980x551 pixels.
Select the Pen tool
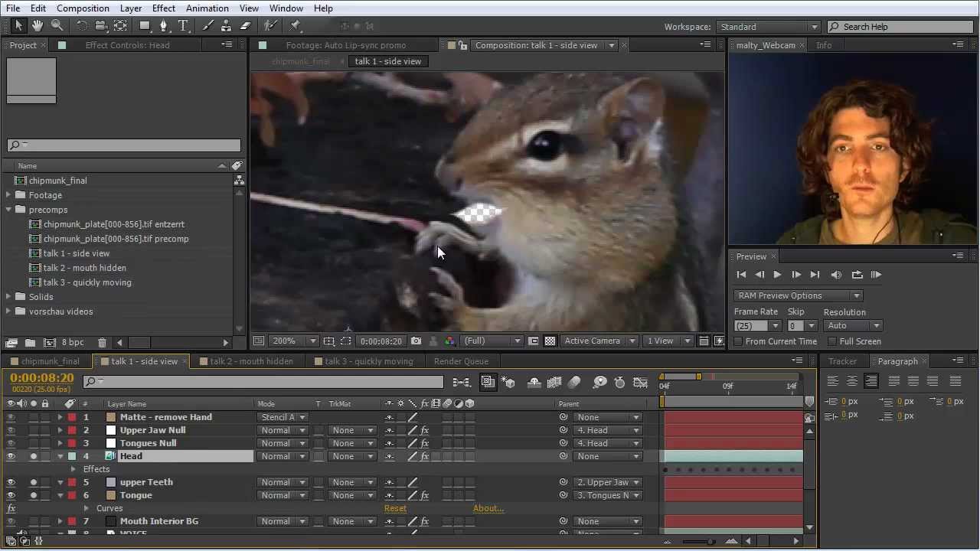[x=163, y=26]
